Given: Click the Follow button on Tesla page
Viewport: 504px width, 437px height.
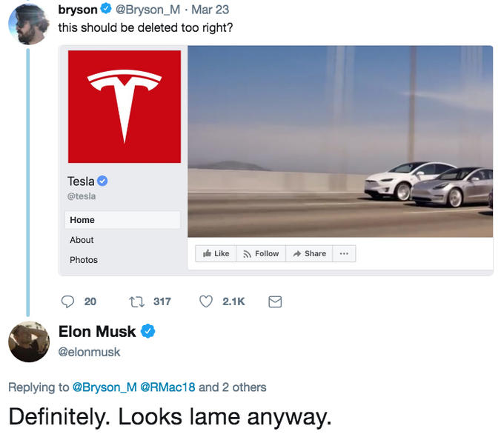Looking at the screenshot, I should (x=261, y=253).
